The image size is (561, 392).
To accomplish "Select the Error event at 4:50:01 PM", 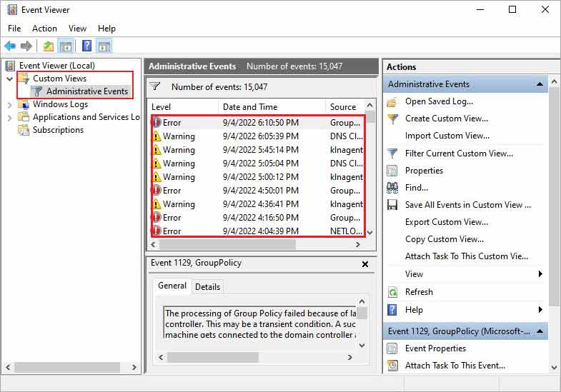I will click(257, 191).
